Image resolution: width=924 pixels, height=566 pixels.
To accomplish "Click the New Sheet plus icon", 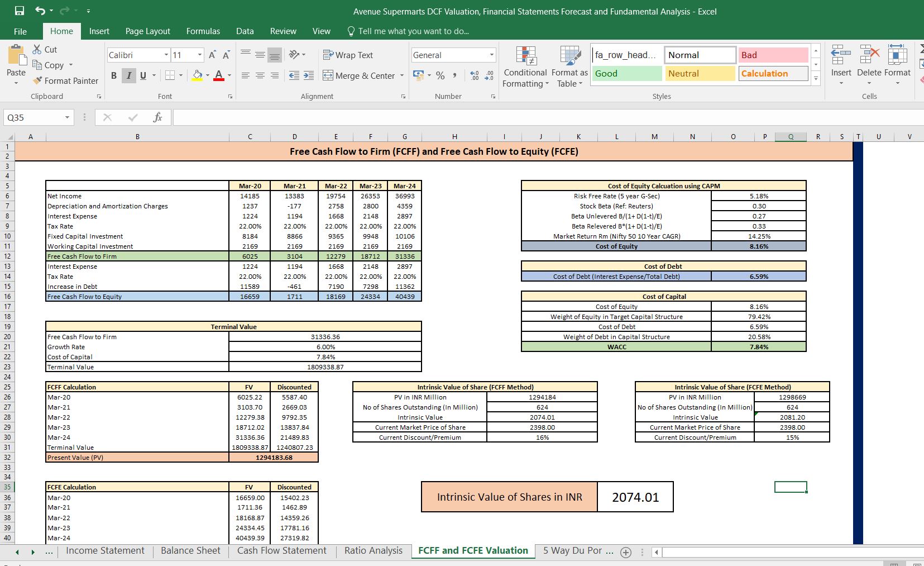I will click(626, 552).
